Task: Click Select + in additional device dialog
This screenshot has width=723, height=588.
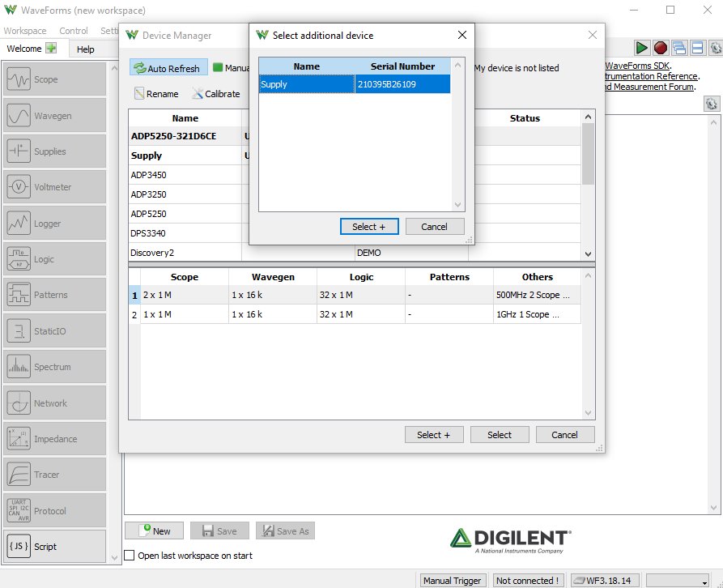Action: [x=369, y=227]
